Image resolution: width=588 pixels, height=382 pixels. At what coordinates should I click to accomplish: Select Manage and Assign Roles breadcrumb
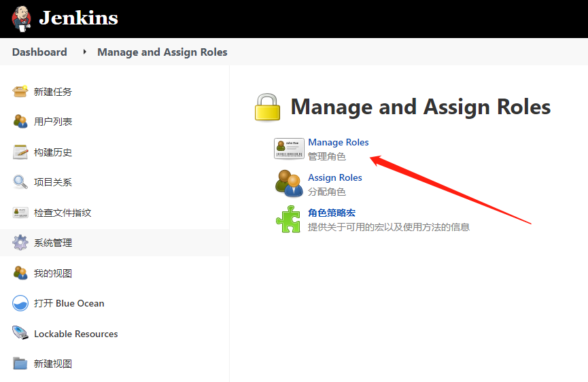(162, 52)
